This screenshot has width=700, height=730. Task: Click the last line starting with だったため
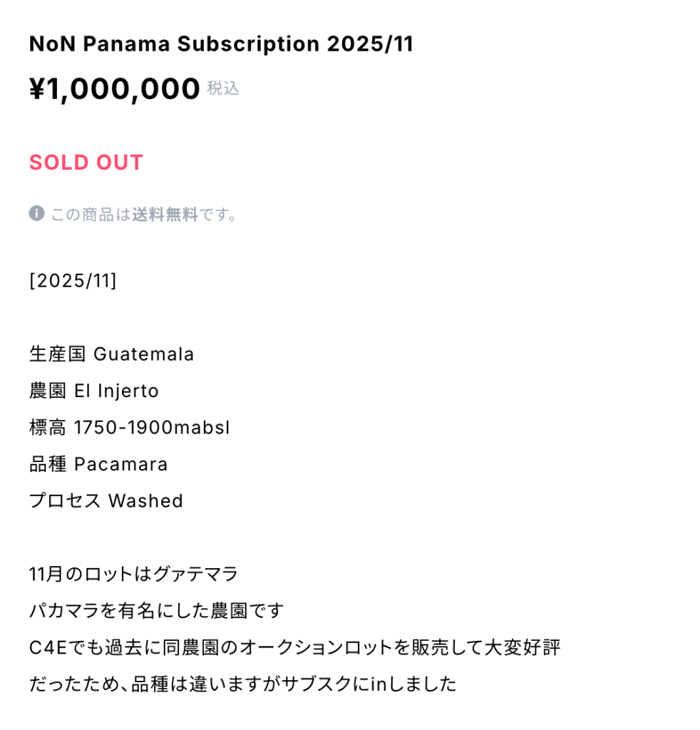point(242,684)
